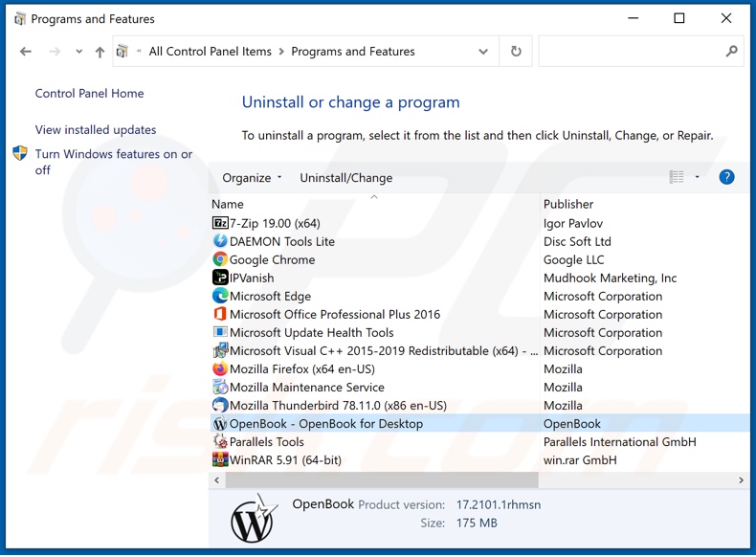Go forward with the right arrow
The height and width of the screenshot is (557, 756).
55,51
